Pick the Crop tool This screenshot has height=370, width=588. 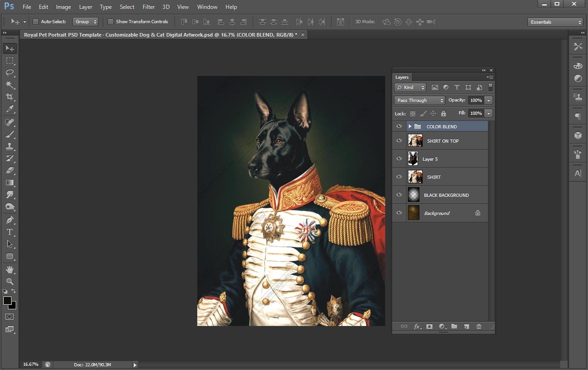click(x=10, y=97)
